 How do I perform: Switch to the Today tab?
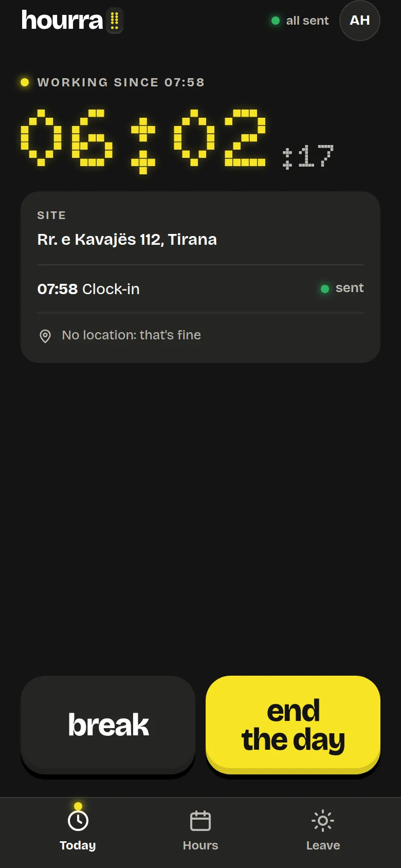(78, 828)
